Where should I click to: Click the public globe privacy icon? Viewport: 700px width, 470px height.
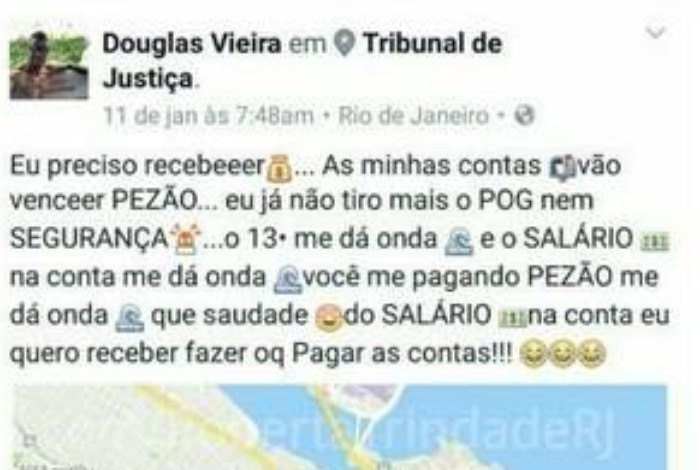pos(524,116)
